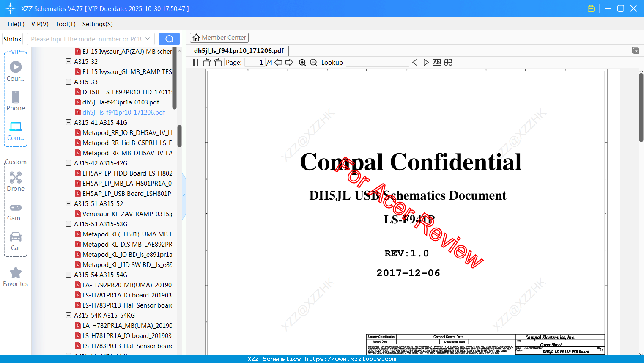Collapse the sidebar with the splitter handle
The image size is (644, 363).
pyautogui.click(x=184, y=196)
